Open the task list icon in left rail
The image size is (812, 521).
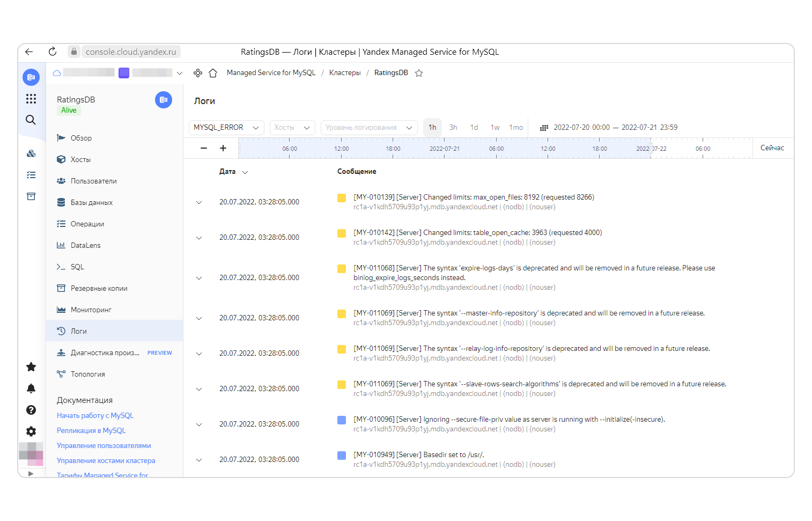click(31, 175)
